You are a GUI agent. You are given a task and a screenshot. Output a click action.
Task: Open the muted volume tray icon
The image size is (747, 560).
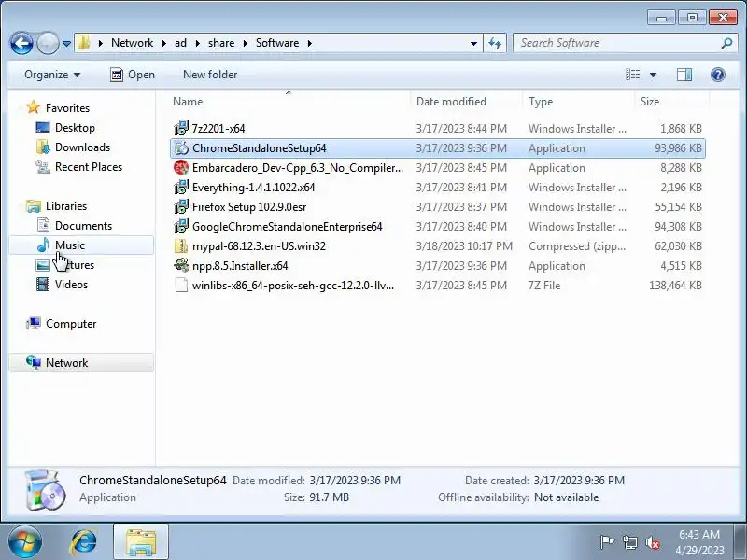(652, 542)
